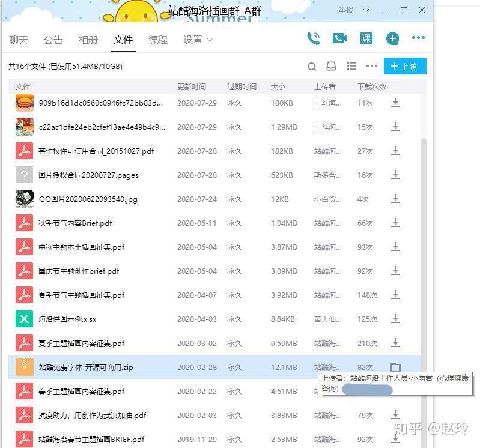Click the 举报 report link
480x448 pixels.
point(346,10)
